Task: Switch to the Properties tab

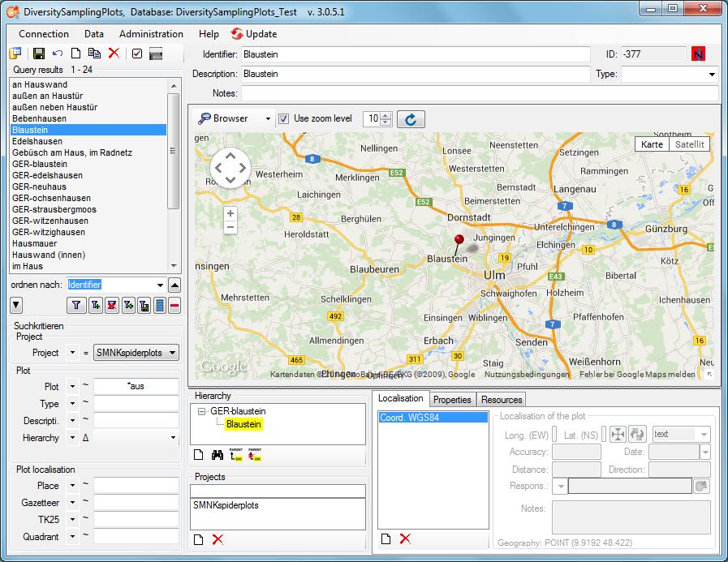Action: (x=452, y=400)
